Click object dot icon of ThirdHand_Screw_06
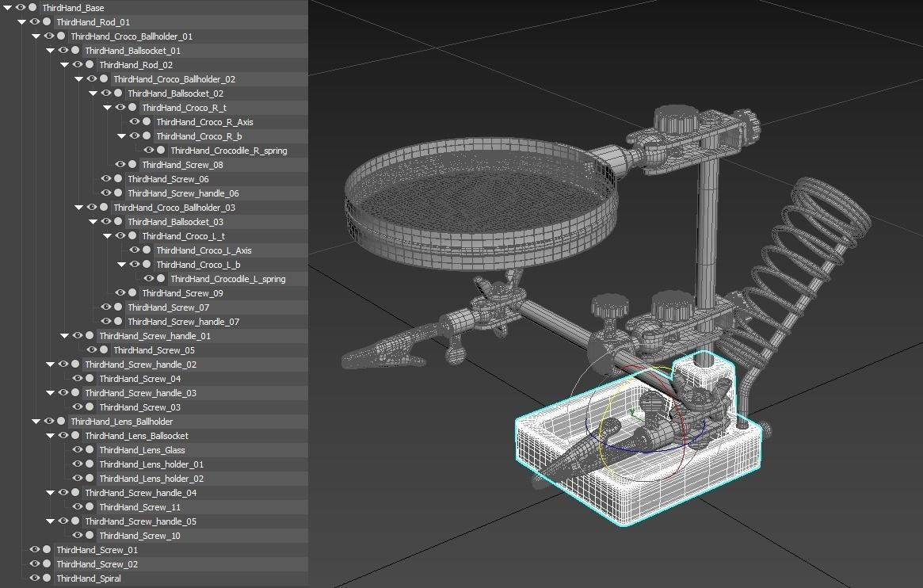The height and width of the screenshot is (588, 923). pos(118,179)
